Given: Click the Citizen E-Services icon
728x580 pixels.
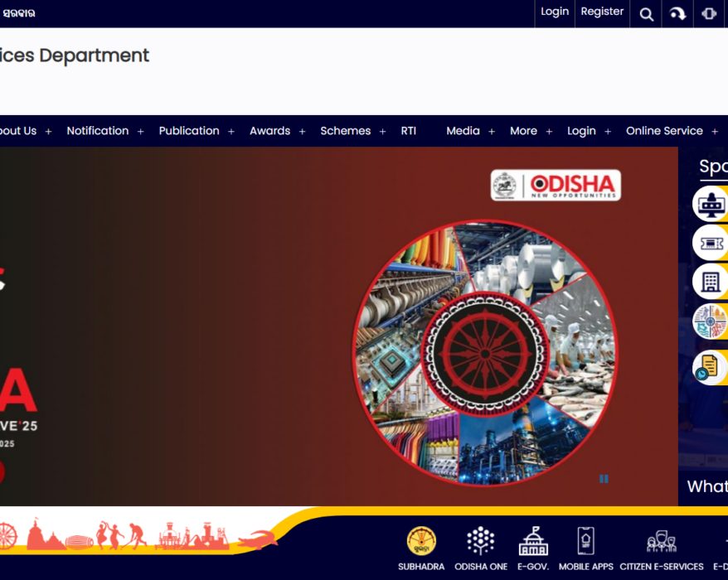Looking at the screenshot, I should tap(661, 542).
